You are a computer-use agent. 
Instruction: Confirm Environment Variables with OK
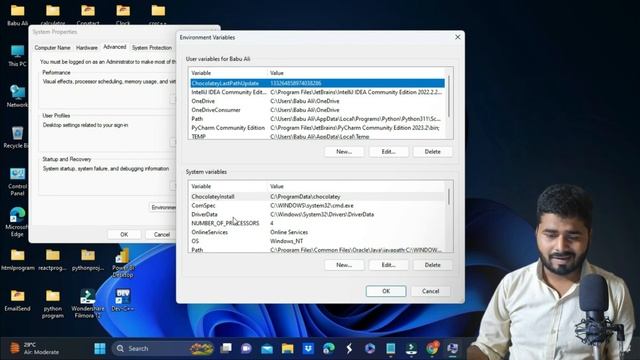click(x=386, y=291)
